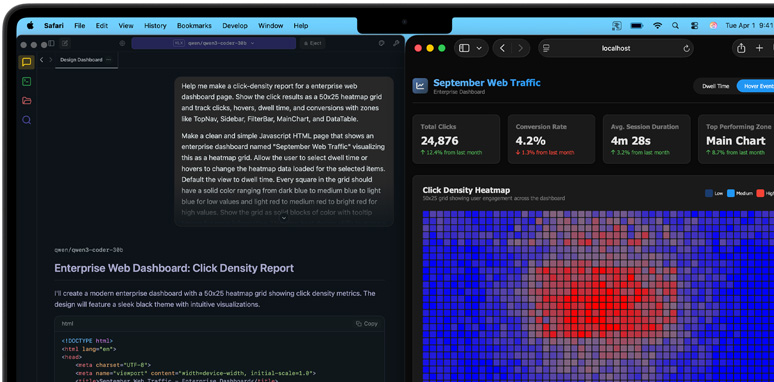The height and width of the screenshot is (382, 774).
Task: Start a new chat with the compose icon
Action: pyautogui.click(x=65, y=43)
